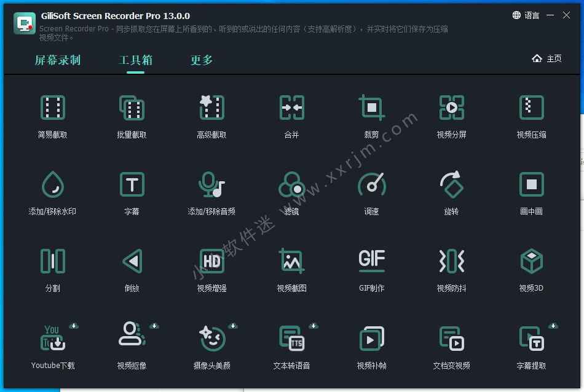Select the 工具箱 toolbox tab

click(136, 60)
